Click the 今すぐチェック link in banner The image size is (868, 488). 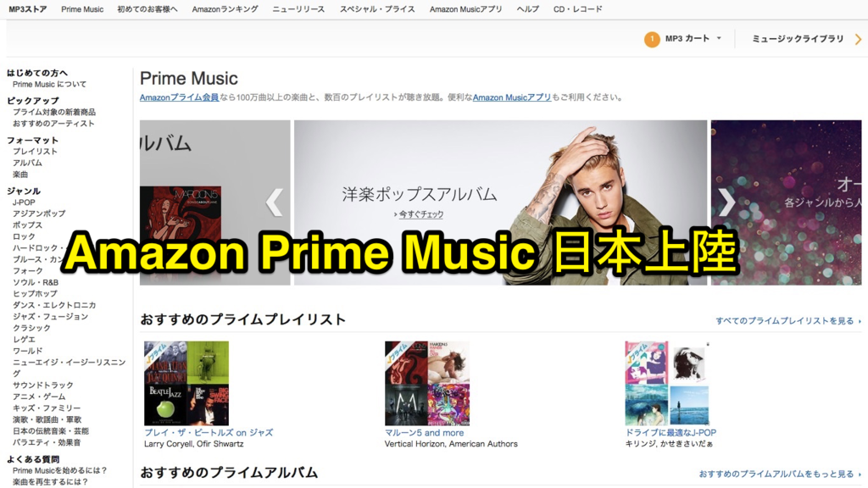click(419, 214)
